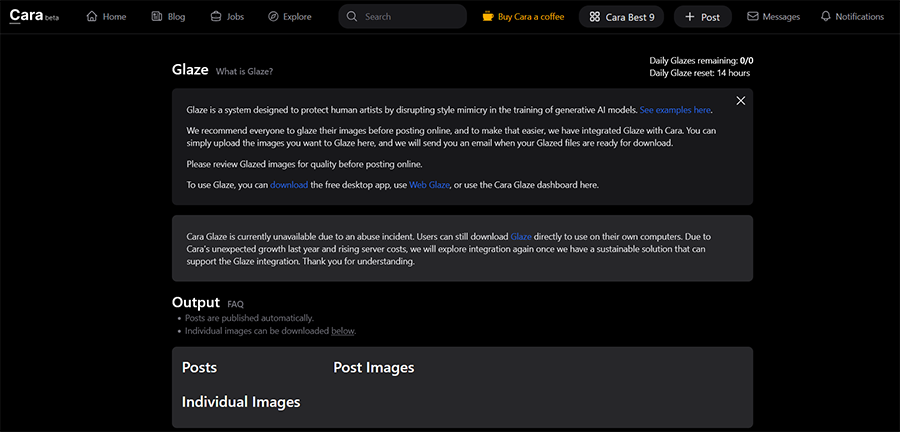
Task: Click the 'Individual Images' heading
Action: [x=241, y=402]
